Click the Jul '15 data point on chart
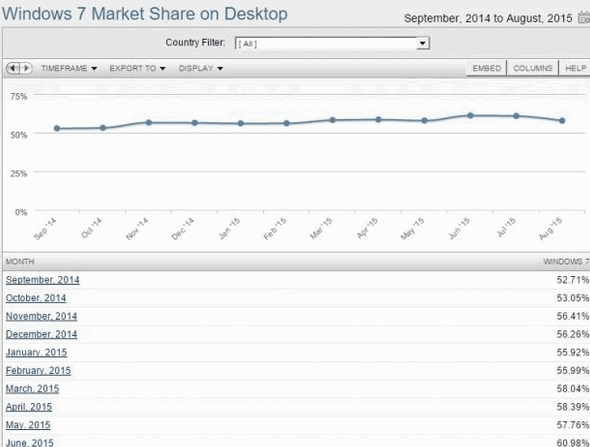590x447 pixels. pos(516,116)
